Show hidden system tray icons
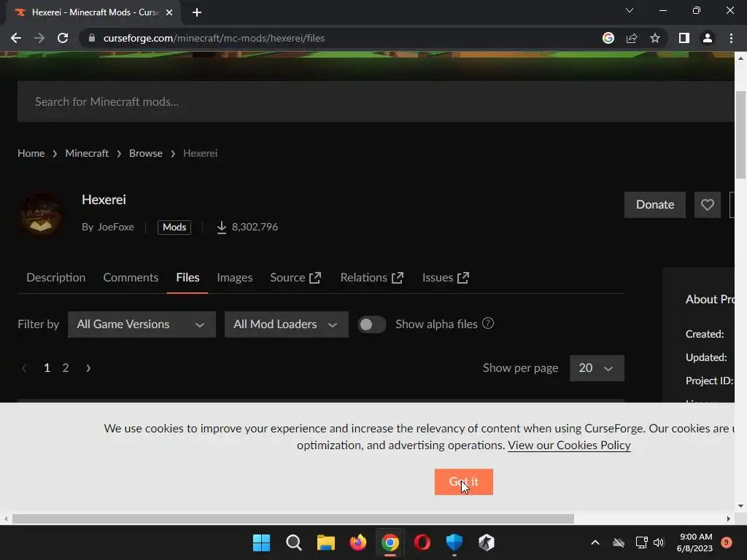747x560 pixels. coord(595,542)
